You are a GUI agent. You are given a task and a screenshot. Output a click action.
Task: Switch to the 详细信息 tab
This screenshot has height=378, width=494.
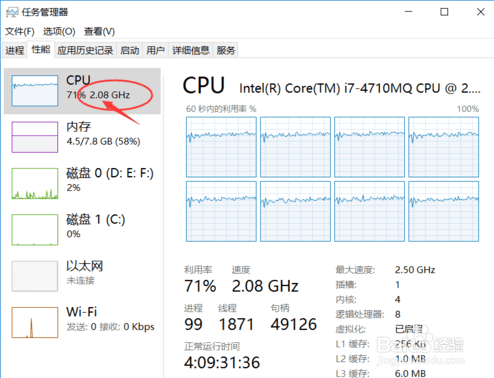click(x=191, y=50)
